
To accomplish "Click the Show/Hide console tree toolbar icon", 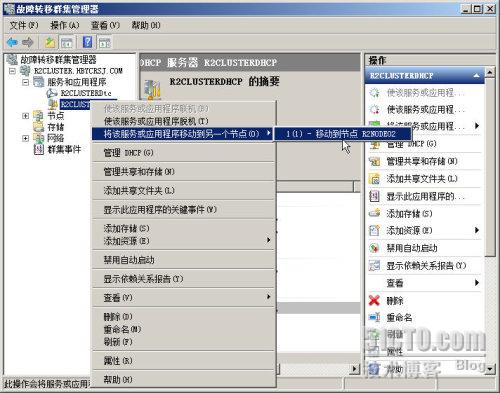I will click(x=66, y=42).
